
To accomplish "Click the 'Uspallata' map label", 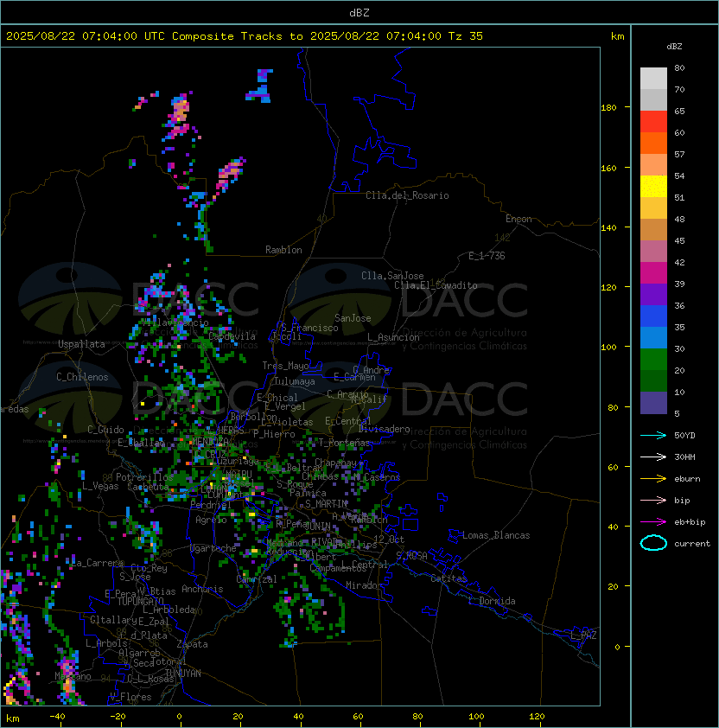I will click(x=81, y=344).
